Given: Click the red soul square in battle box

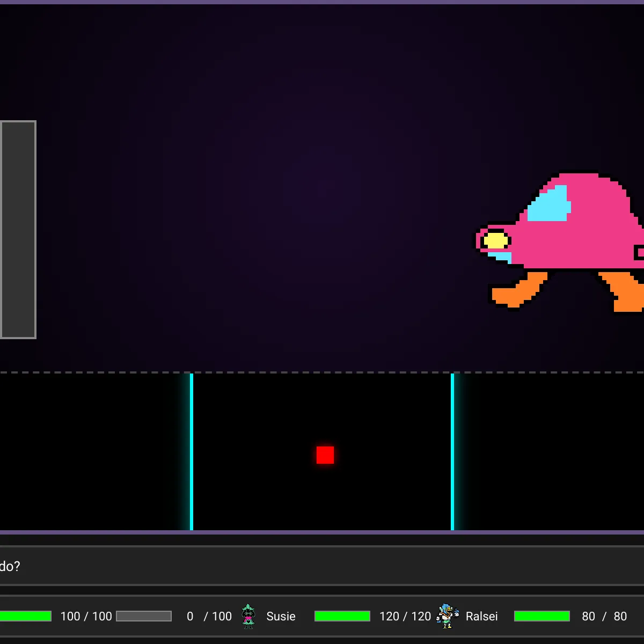Looking at the screenshot, I should point(325,455).
